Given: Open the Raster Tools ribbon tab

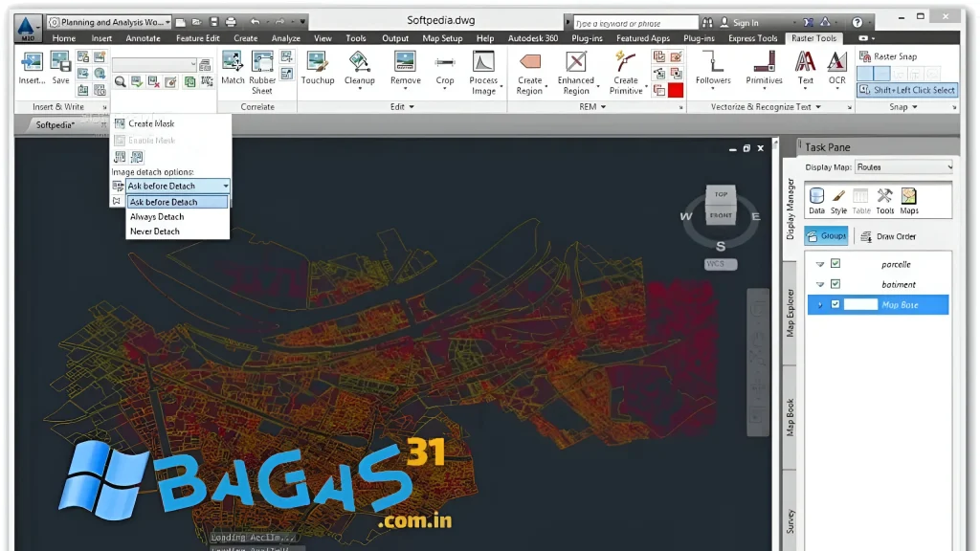Looking at the screenshot, I should point(813,38).
